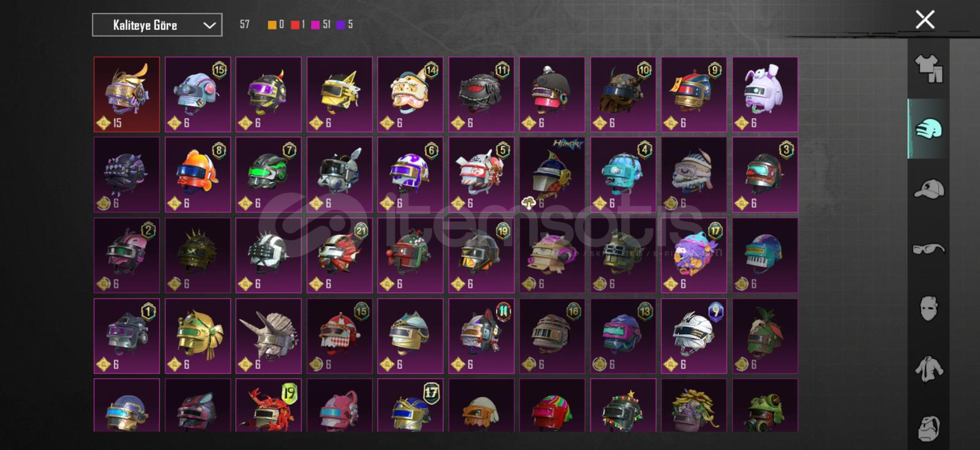Open the sunglasses category icon
This screenshot has width=980, height=450.
(x=929, y=249)
